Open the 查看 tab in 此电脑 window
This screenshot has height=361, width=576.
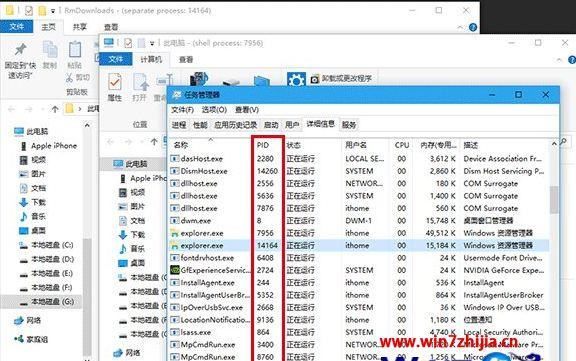(186, 59)
